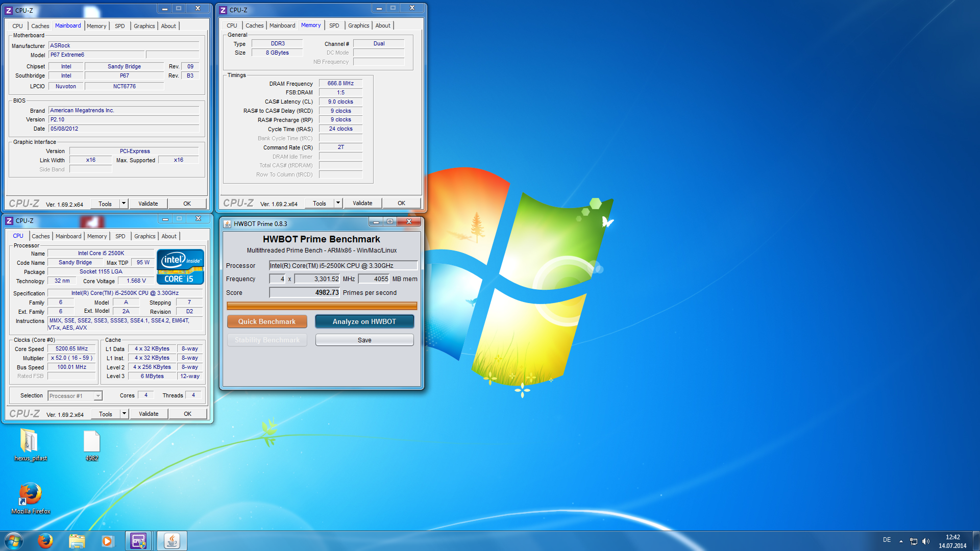Viewport: 980px width, 551px height.
Task: Open Windows Media Player from taskbar
Action: (107, 541)
